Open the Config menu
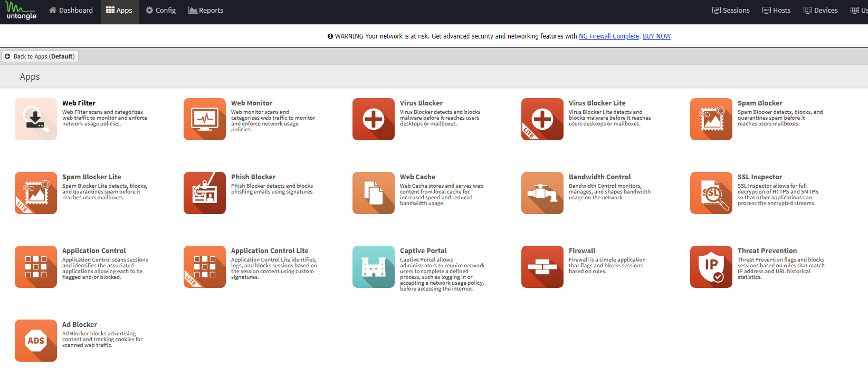Viewport: 868px width, 377px height. (x=161, y=11)
